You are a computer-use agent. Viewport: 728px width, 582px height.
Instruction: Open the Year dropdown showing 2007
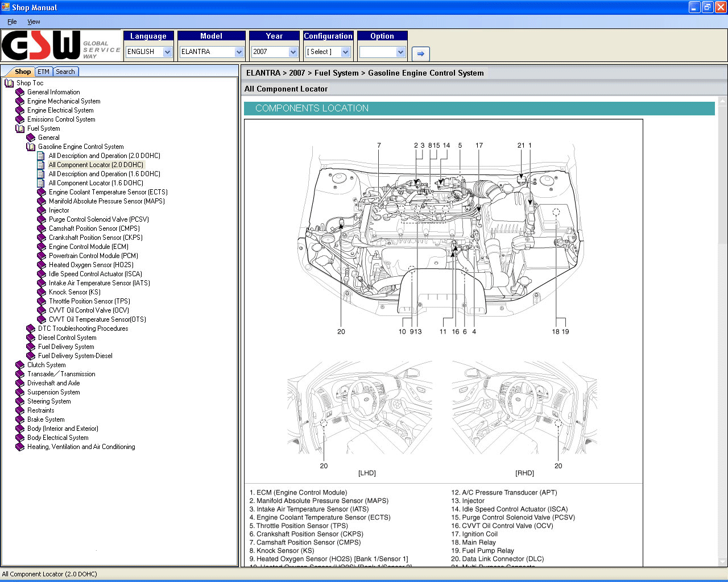275,52
